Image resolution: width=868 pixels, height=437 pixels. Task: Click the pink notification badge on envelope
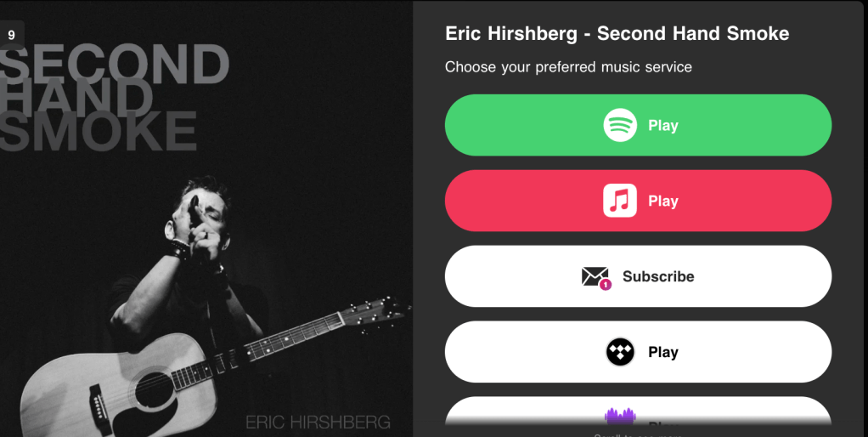(606, 285)
